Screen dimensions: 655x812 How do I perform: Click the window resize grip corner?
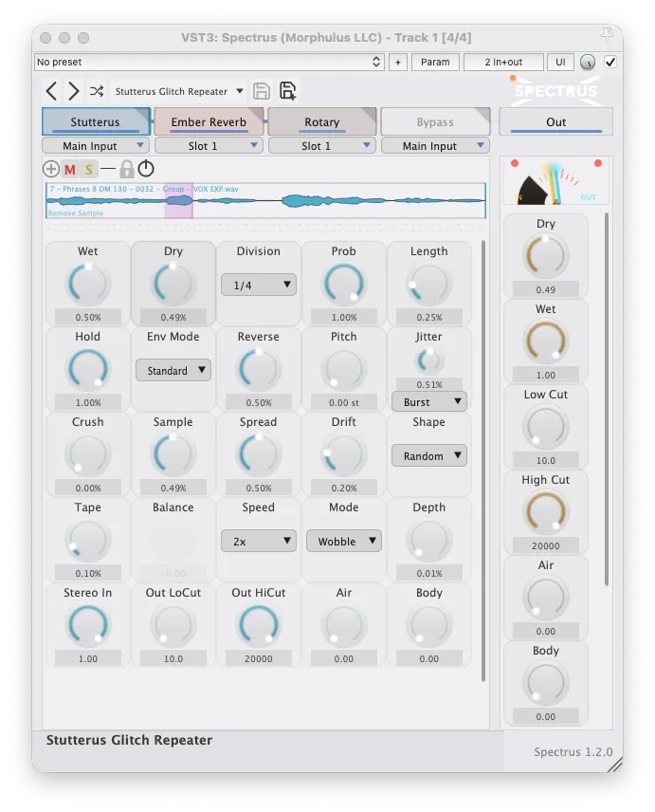click(x=615, y=765)
